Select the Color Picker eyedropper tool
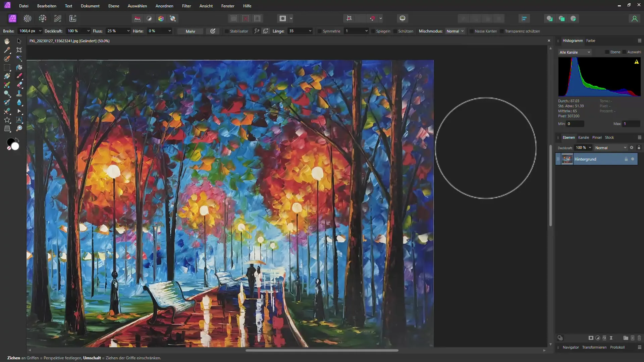 [x=7, y=50]
